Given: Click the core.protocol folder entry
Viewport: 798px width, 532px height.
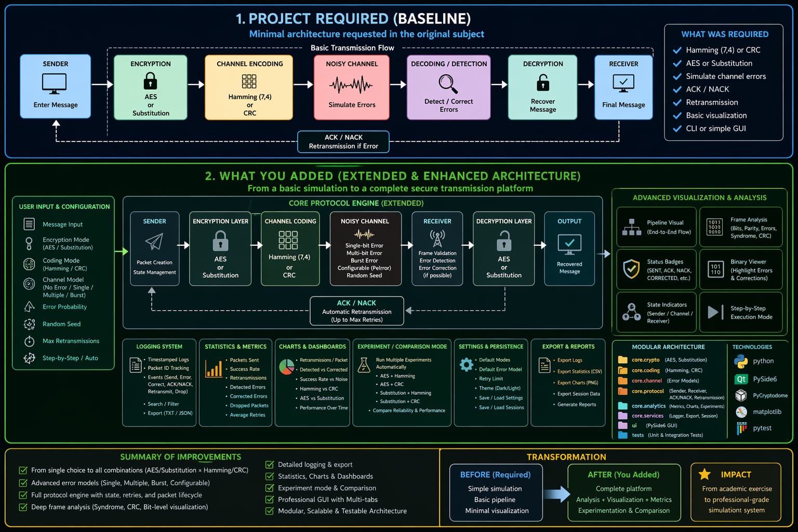Looking at the screenshot, I should pyautogui.click(x=671, y=394).
